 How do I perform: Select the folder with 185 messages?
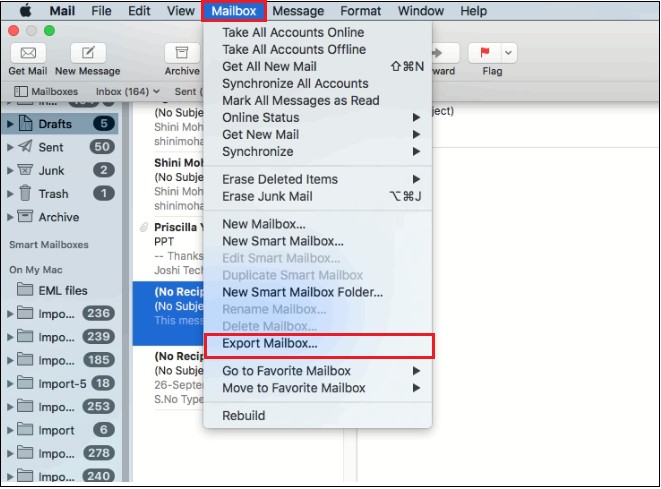click(x=59, y=360)
